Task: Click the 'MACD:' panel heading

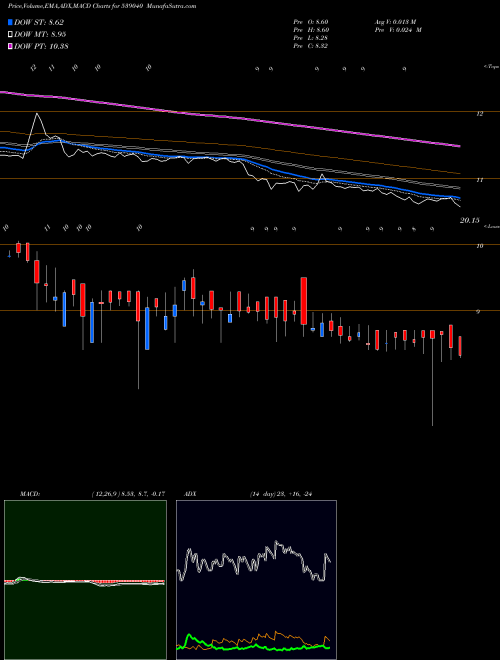Action: pyautogui.click(x=30, y=494)
